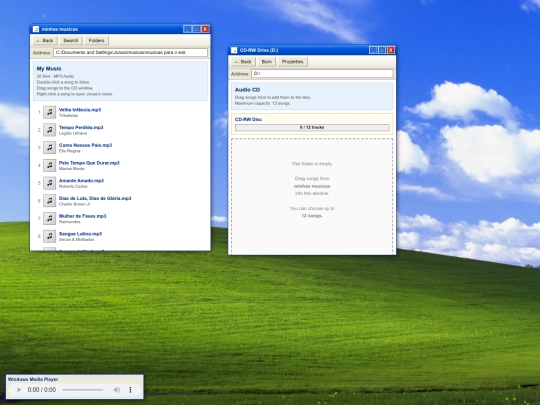Click the Windows Media Player title
This screenshot has width=540, height=405.
[33, 379]
